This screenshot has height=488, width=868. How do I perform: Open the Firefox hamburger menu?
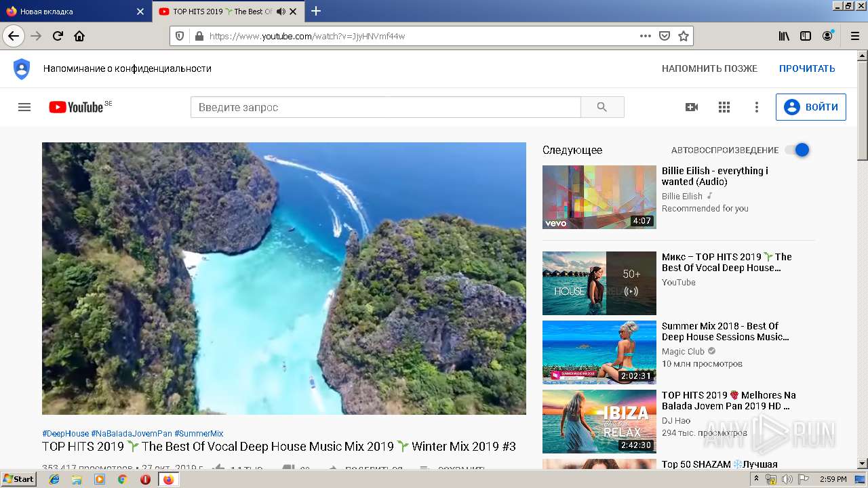pos(854,36)
